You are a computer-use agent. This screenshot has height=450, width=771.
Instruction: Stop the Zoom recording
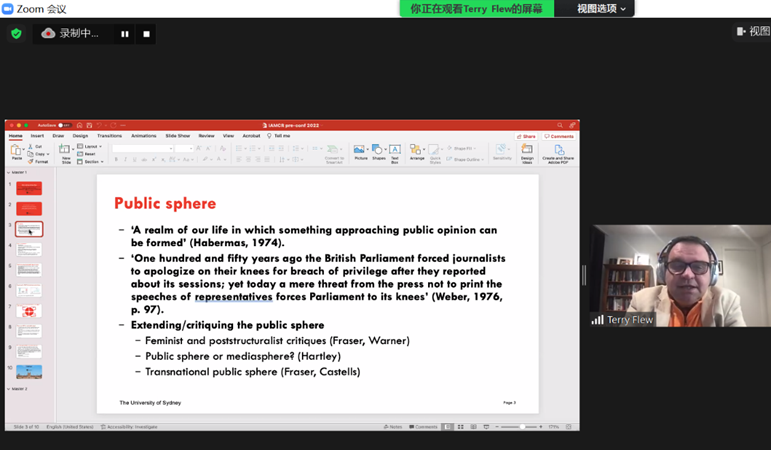[146, 34]
